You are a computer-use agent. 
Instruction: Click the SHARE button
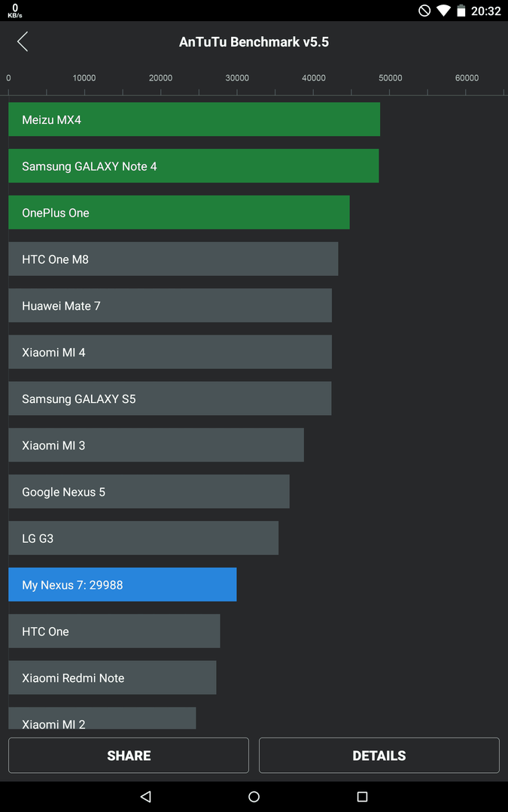(129, 756)
